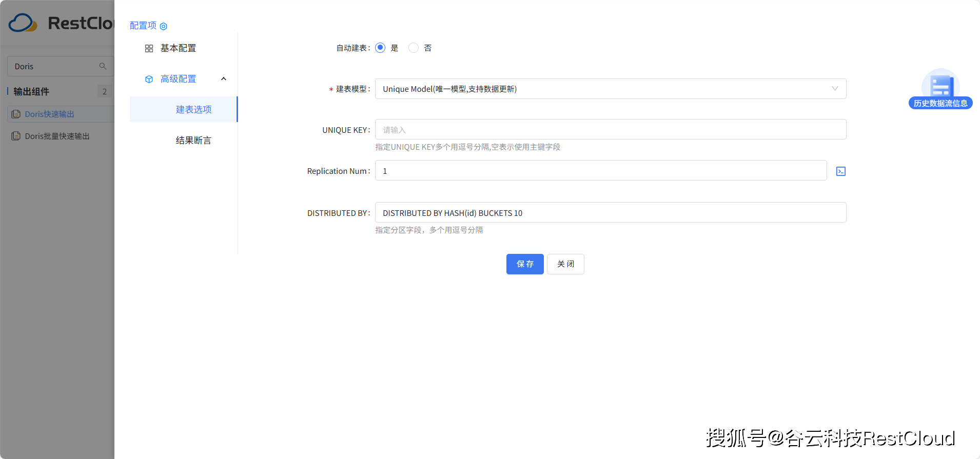Collapse the 高级配置 menu arrow

tap(223, 79)
